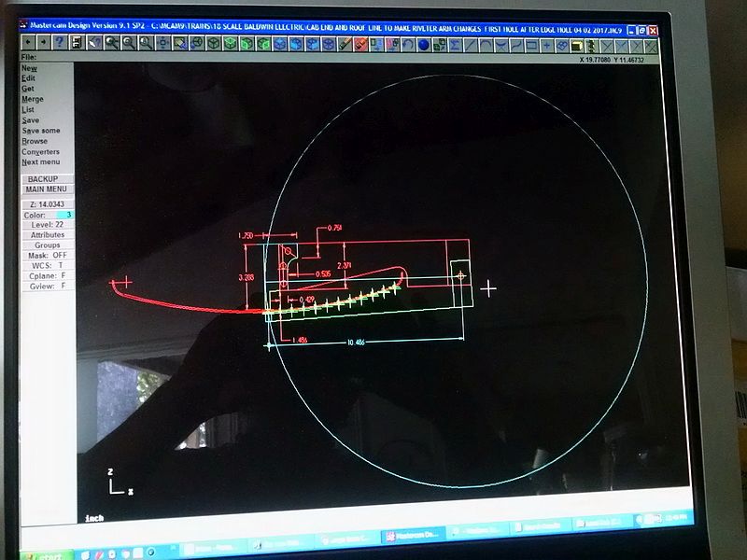Click the green squares icon after sphere

click(x=439, y=45)
